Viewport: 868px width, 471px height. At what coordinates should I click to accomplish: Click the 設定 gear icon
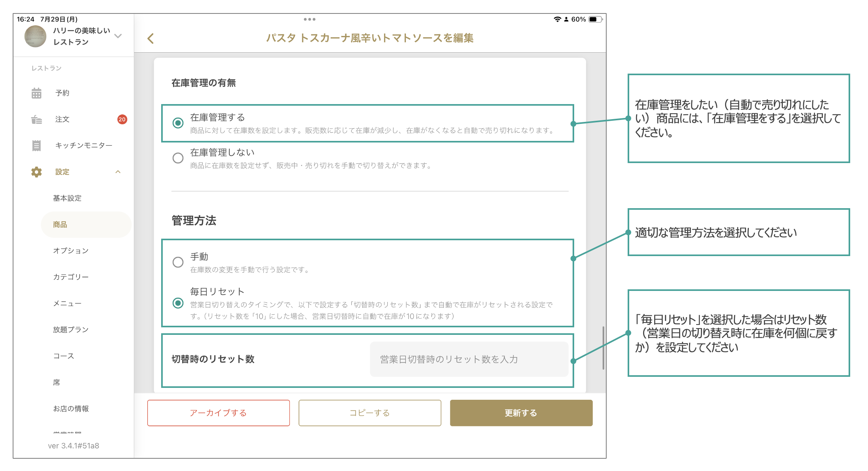[36, 172]
